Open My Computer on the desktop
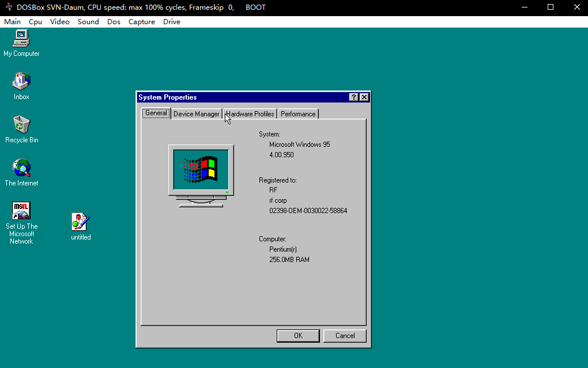The height and width of the screenshot is (368, 588). click(x=21, y=39)
